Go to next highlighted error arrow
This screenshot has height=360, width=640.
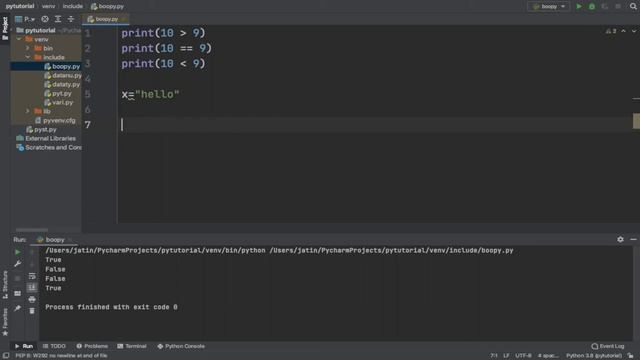point(634,31)
